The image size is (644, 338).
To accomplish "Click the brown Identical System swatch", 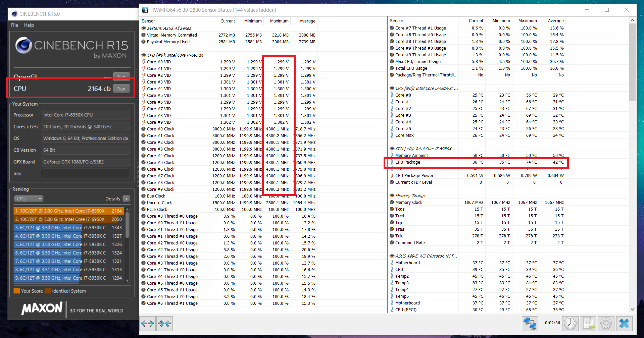I will click(48, 291).
